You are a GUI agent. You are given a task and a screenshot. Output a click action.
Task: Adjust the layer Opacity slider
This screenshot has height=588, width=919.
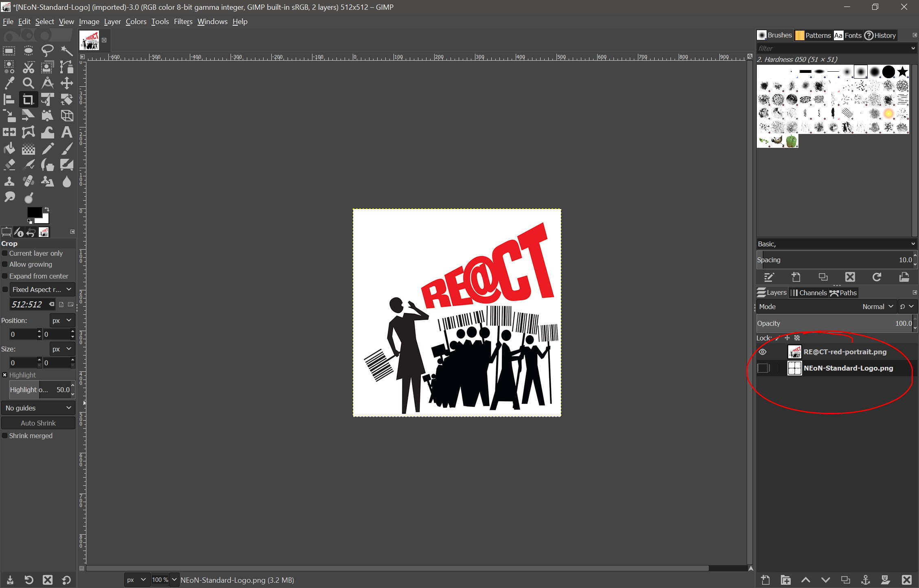click(x=835, y=323)
